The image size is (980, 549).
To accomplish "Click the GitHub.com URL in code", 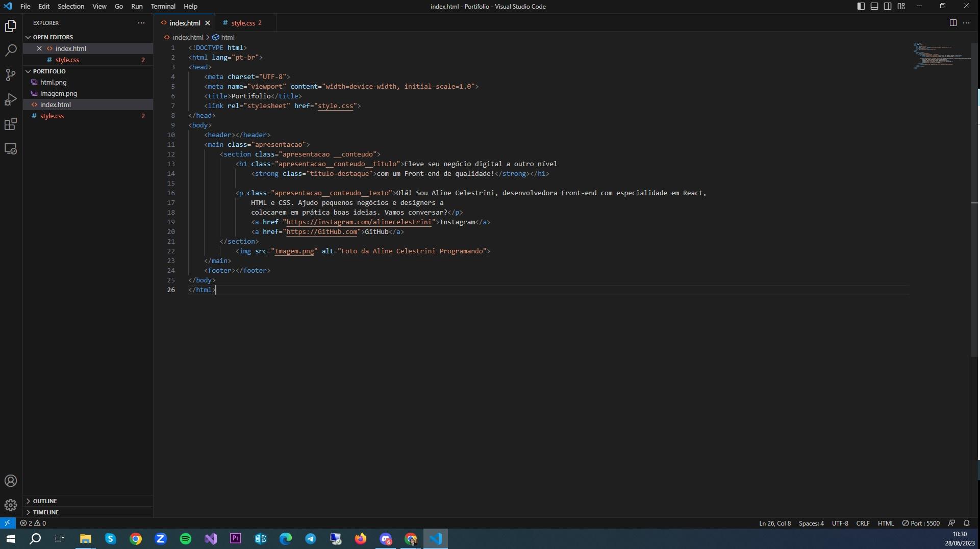I will [x=321, y=232].
